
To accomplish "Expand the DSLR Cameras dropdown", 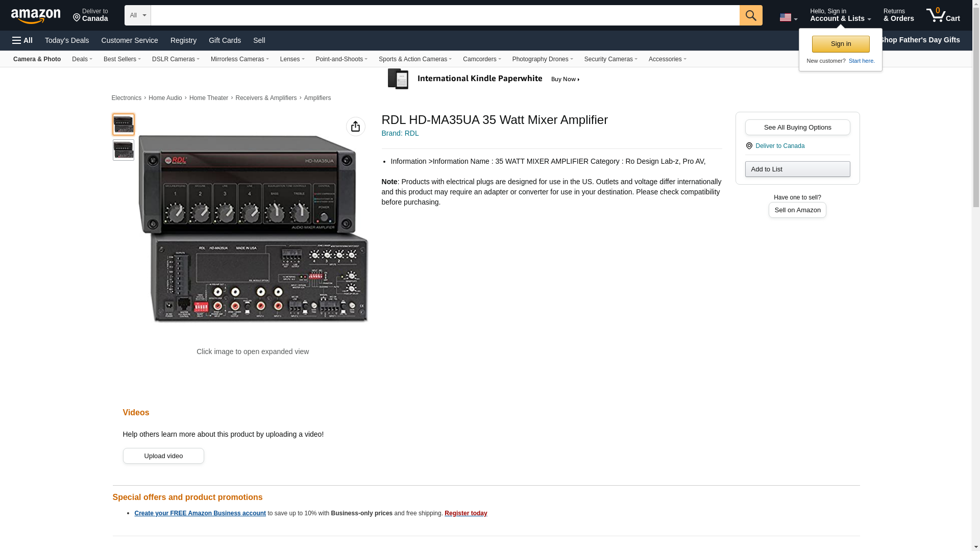I will [x=175, y=59].
